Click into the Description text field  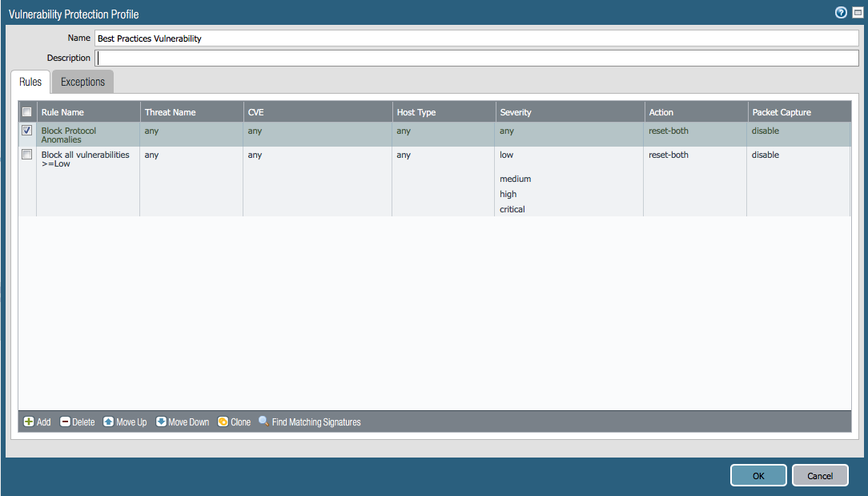click(x=476, y=58)
